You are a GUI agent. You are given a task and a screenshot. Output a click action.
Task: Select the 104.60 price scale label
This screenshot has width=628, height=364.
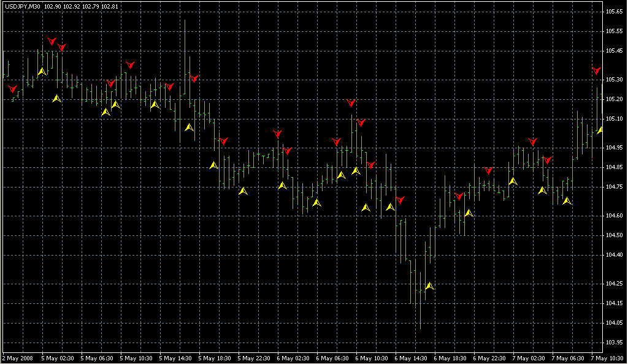(614, 216)
